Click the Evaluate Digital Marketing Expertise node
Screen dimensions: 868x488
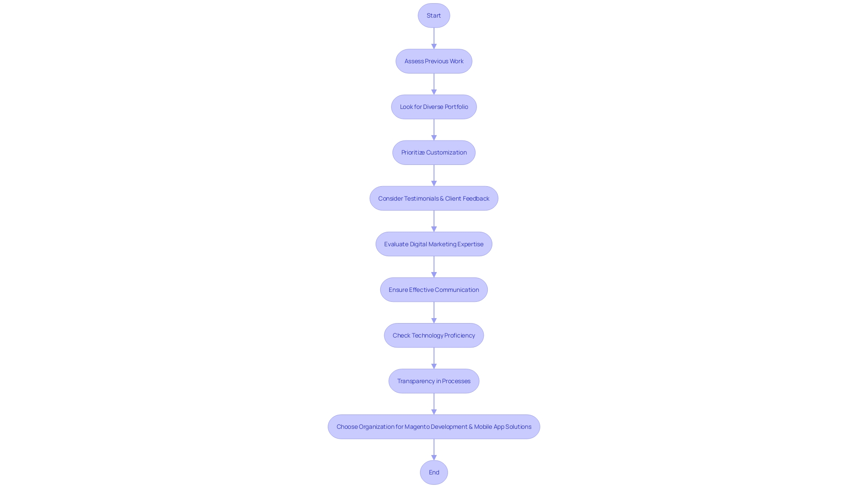(x=434, y=244)
